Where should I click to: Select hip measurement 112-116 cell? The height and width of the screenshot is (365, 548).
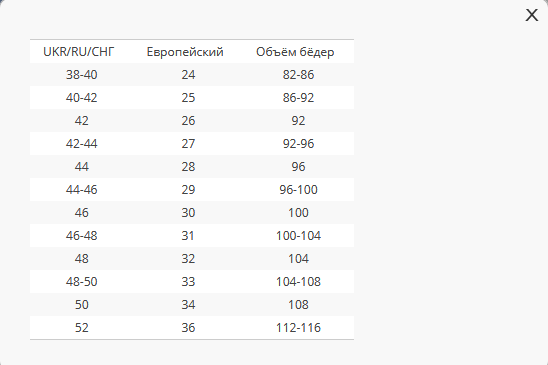(298, 328)
